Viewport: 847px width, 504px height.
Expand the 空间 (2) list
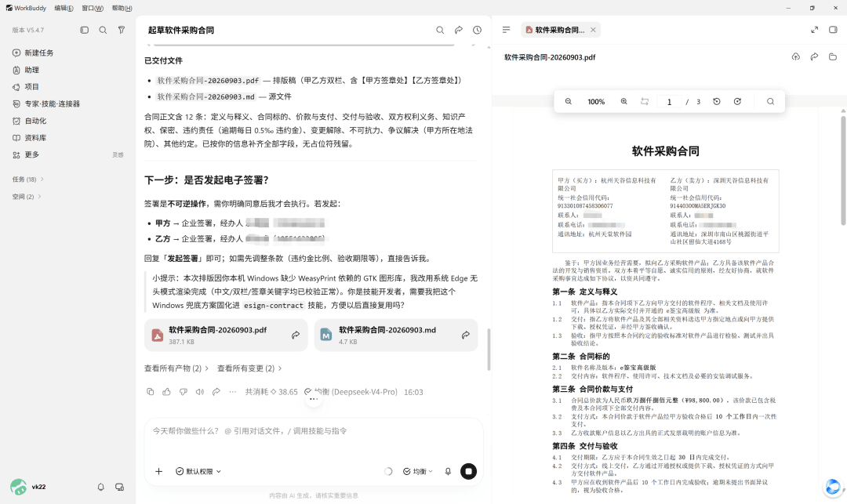coord(27,197)
